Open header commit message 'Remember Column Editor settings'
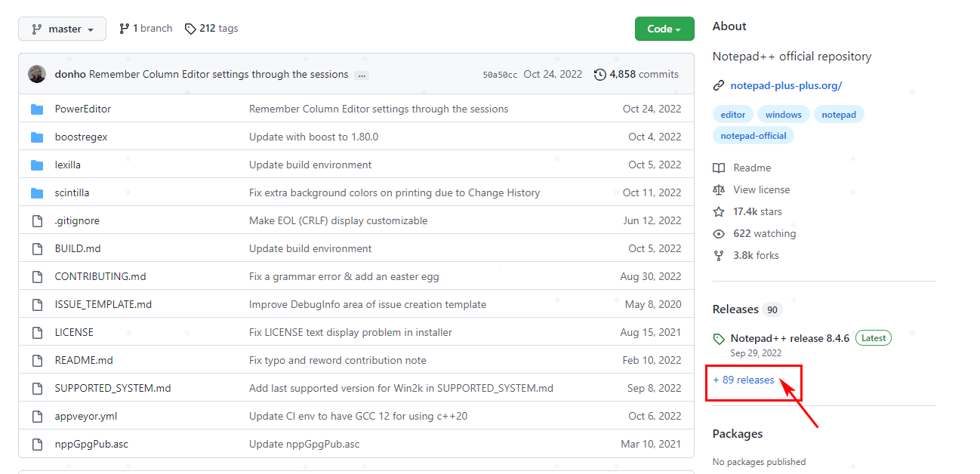 pyautogui.click(x=219, y=75)
